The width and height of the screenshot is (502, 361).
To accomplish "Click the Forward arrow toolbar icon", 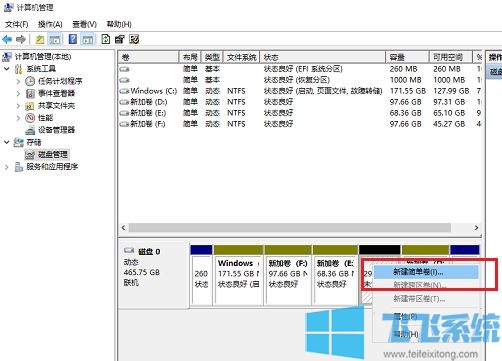I will coord(21,40).
